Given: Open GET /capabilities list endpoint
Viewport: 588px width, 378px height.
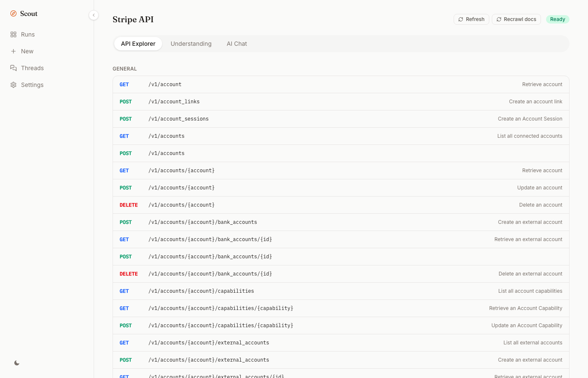Looking at the screenshot, I should pos(341,291).
